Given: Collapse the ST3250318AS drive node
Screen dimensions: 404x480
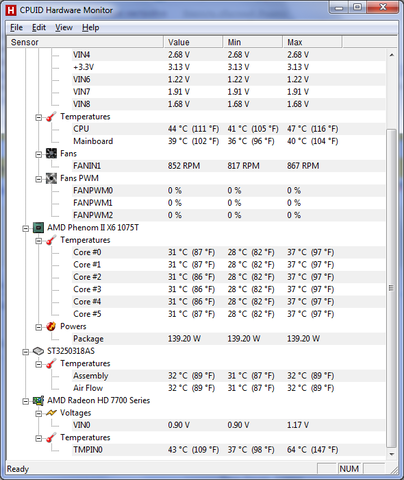Looking at the screenshot, I should click(26, 352).
